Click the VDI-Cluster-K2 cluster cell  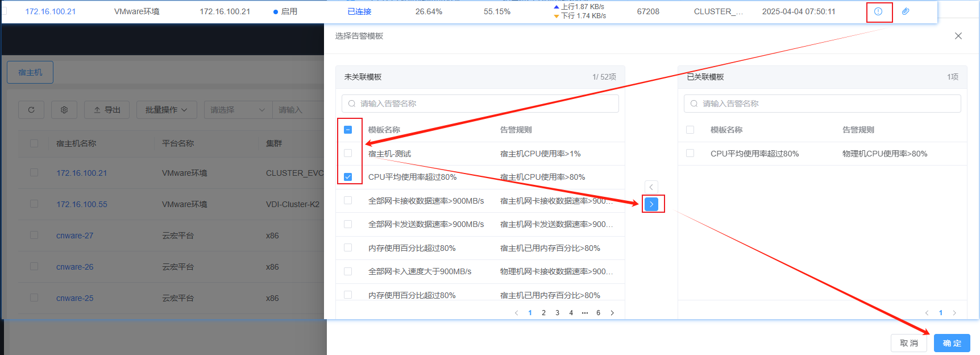coord(293,204)
